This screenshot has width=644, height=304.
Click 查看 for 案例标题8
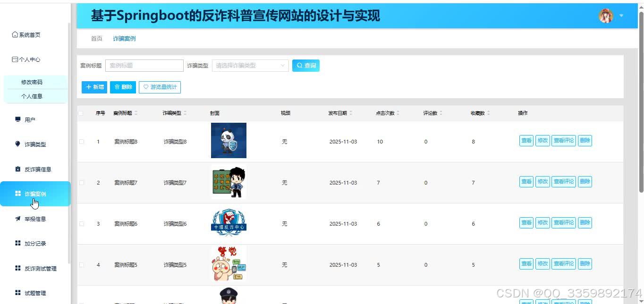526,140
